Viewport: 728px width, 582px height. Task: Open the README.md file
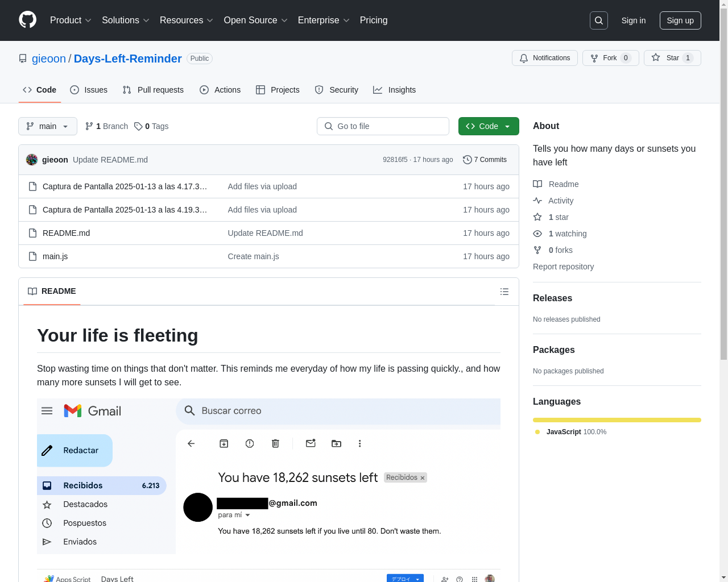[66, 233]
